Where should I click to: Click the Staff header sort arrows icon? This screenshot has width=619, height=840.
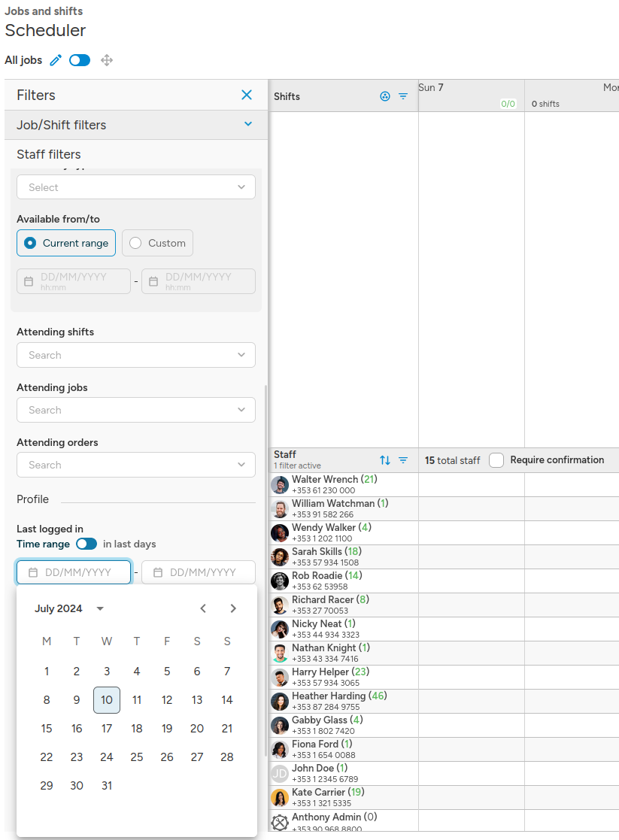tap(385, 460)
